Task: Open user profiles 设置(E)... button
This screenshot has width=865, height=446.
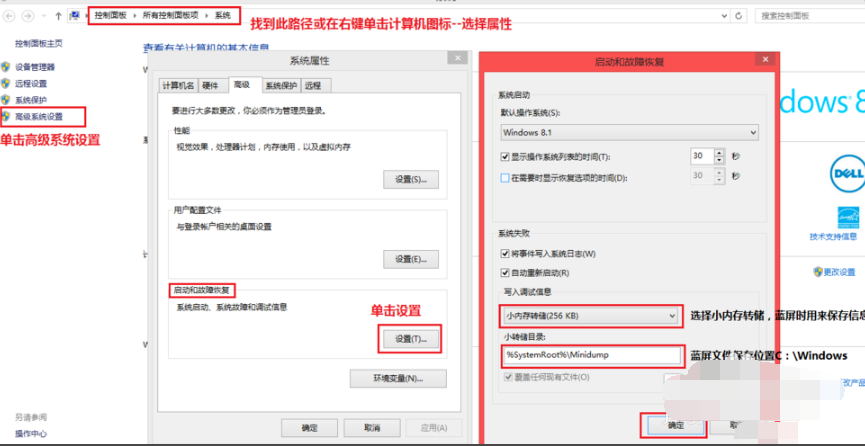Action: coord(411,259)
